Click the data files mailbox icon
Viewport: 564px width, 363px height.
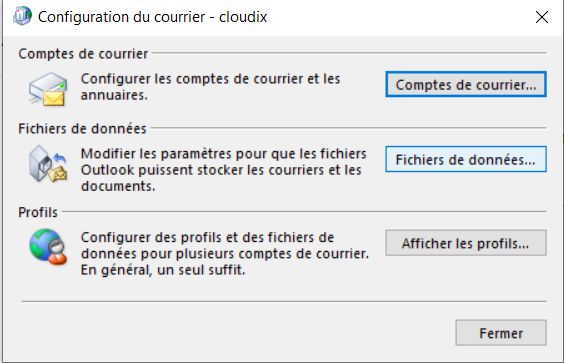click(x=48, y=164)
